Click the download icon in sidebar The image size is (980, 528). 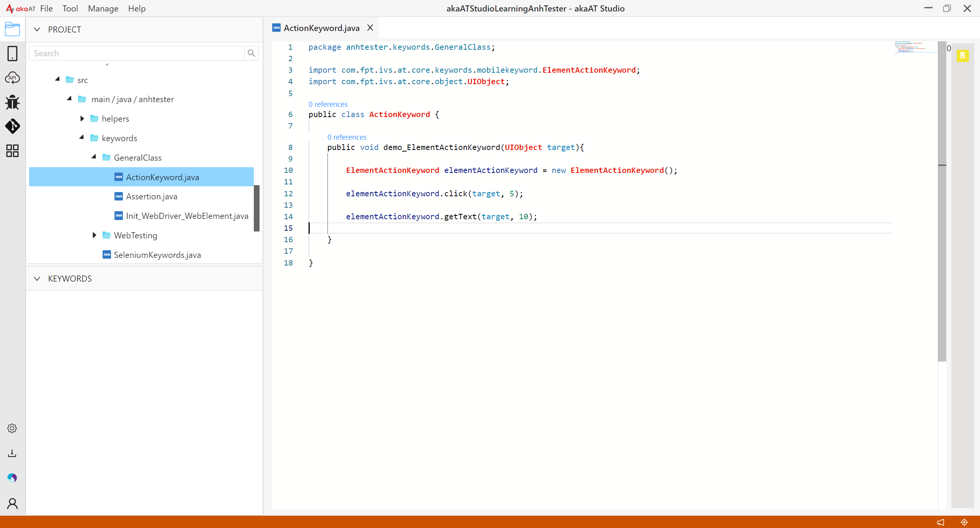click(12, 453)
